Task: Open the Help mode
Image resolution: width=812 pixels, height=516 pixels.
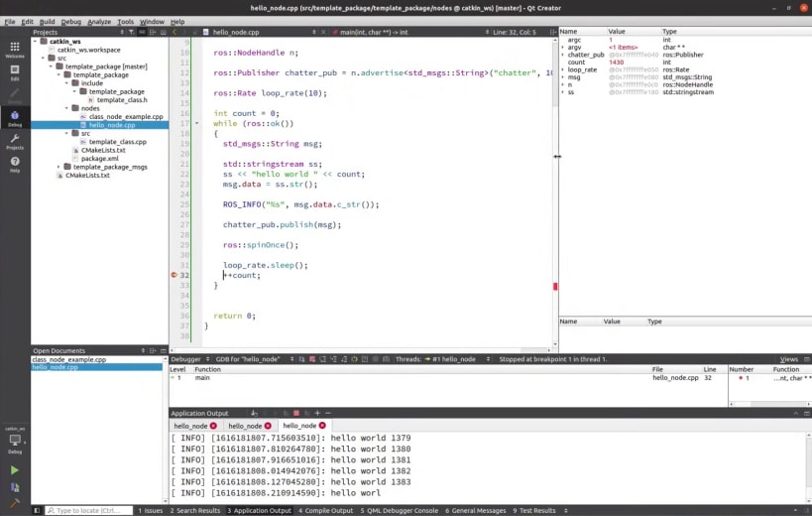Action: [x=15, y=165]
